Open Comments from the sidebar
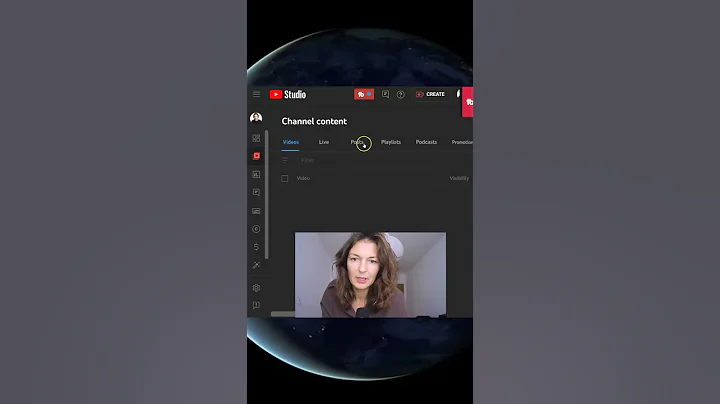 click(x=256, y=192)
